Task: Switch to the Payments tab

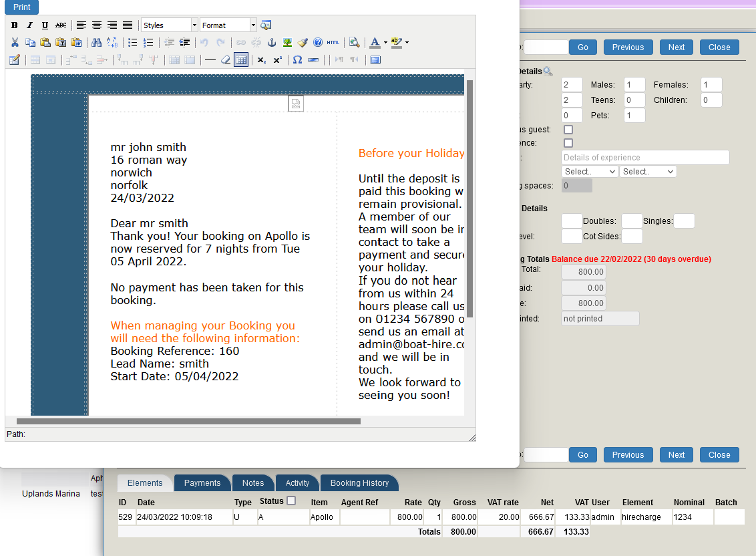Action: pos(202,483)
